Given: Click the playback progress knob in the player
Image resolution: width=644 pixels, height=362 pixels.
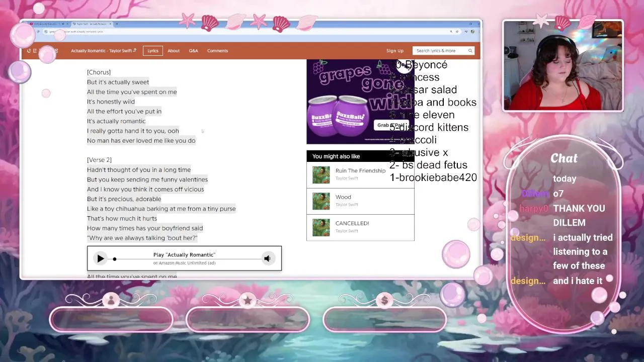Looking at the screenshot, I should coord(115,259).
